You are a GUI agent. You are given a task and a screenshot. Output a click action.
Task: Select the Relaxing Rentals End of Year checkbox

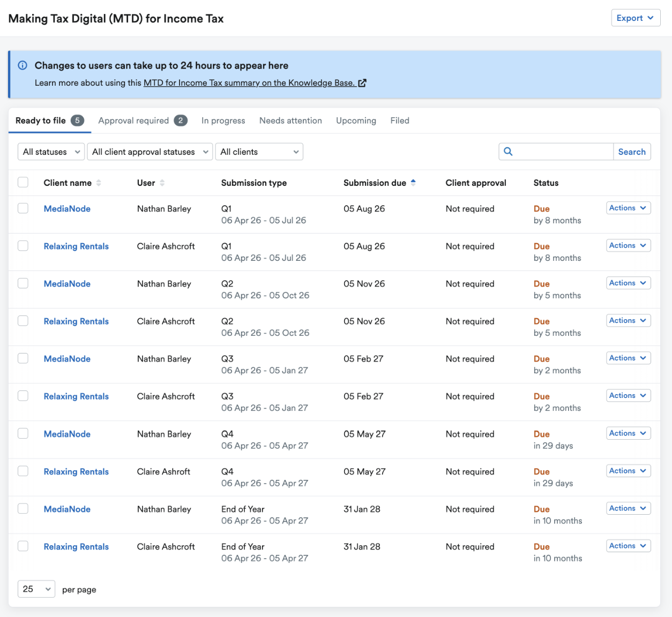pyautogui.click(x=23, y=546)
